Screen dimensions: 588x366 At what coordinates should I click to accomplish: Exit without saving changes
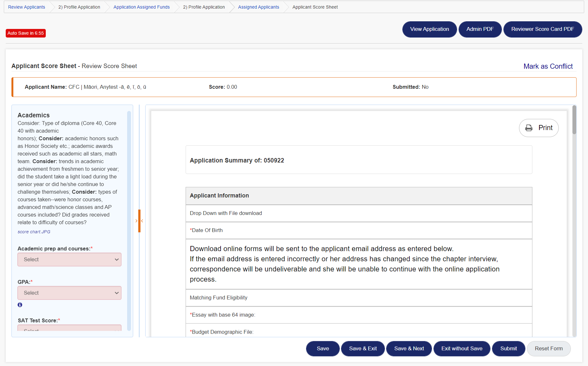pyautogui.click(x=462, y=349)
